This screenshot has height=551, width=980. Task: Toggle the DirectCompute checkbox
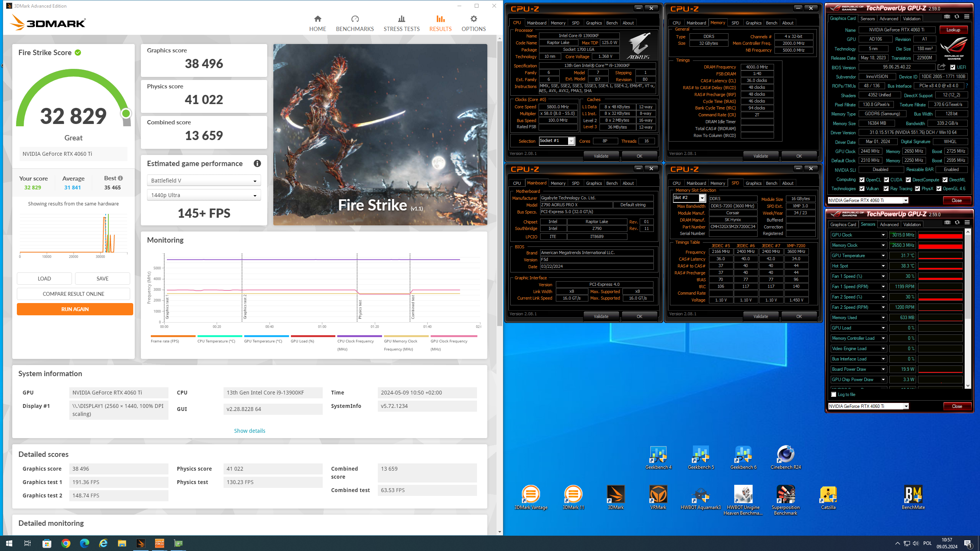tap(908, 179)
